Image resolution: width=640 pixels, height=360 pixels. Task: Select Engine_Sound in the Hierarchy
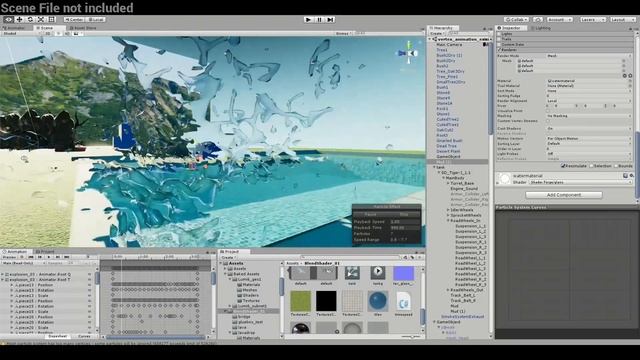coord(464,189)
